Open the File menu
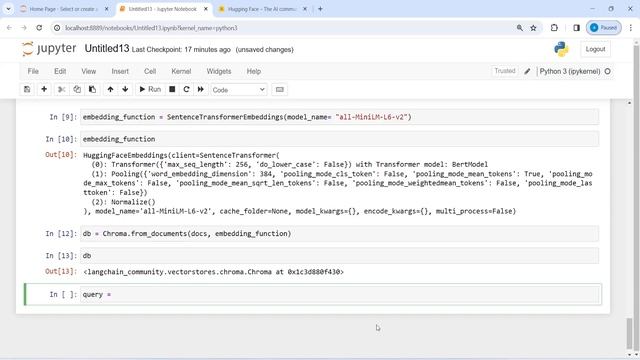 (x=33, y=71)
